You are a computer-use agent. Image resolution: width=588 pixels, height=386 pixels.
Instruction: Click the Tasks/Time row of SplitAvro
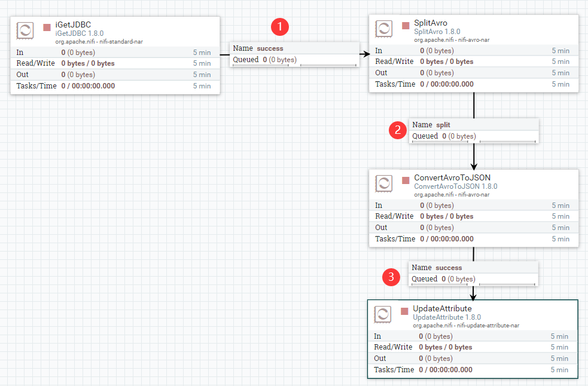(x=473, y=84)
